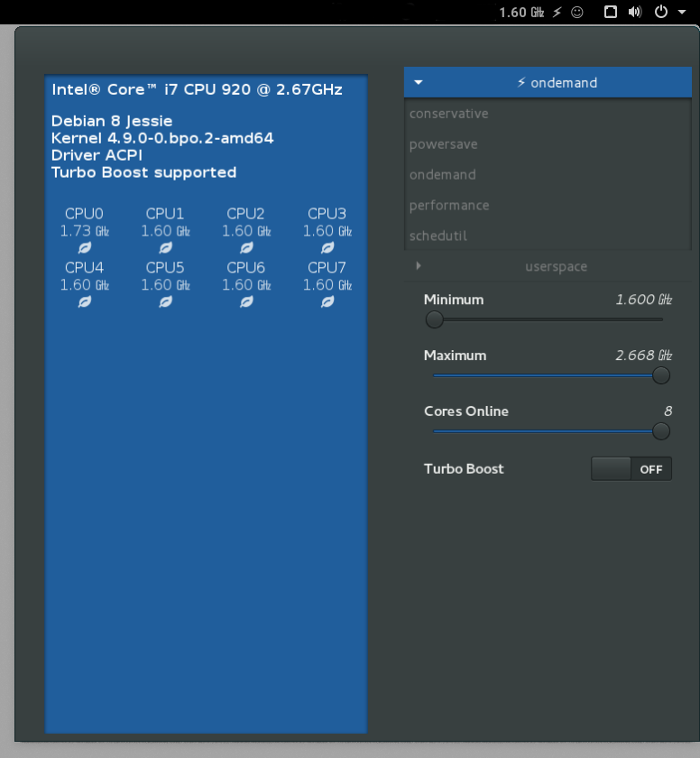
Task: Click the leaf icon under CPU0
Action: [x=85, y=248]
